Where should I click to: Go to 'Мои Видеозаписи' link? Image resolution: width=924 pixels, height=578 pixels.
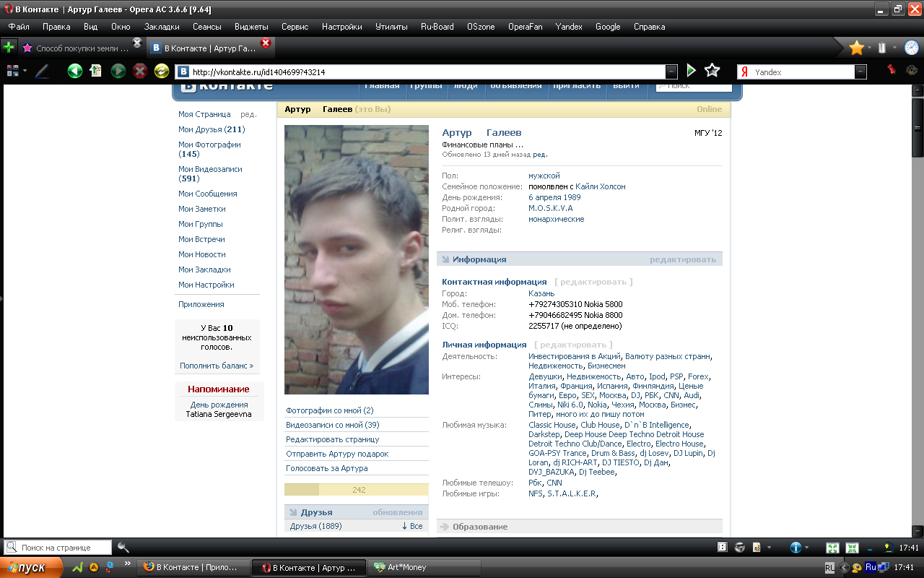[210, 173]
